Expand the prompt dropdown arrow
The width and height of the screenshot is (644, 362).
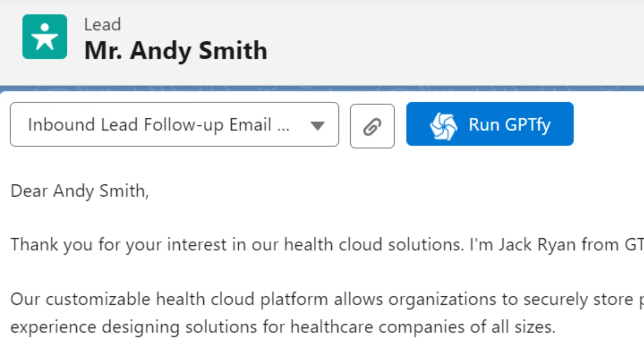pos(317,126)
